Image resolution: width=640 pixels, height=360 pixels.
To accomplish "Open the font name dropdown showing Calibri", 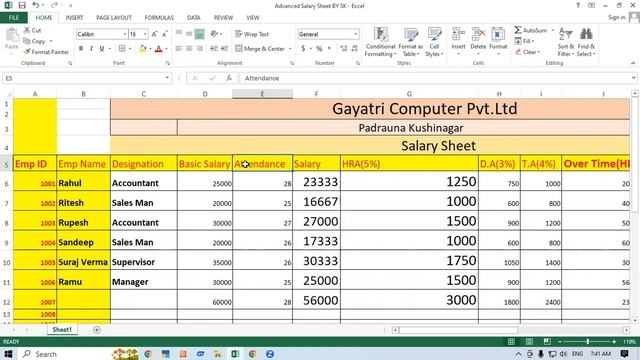I will 124,34.
